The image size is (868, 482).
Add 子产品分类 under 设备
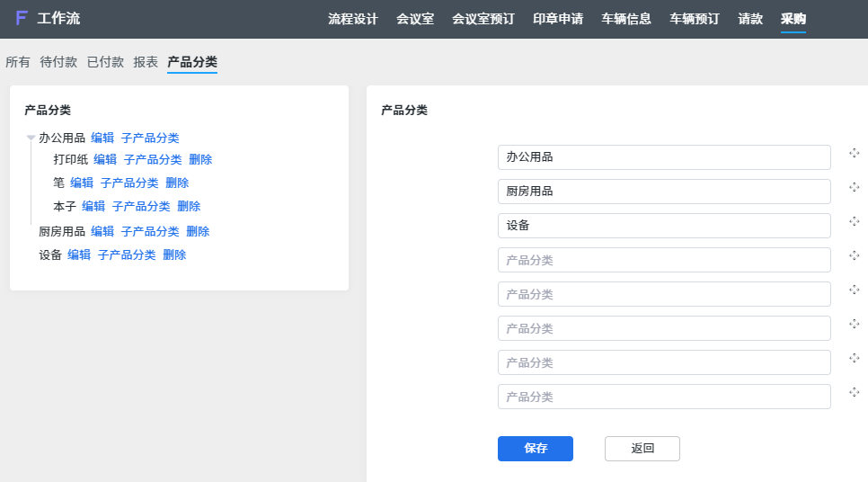[127, 254]
